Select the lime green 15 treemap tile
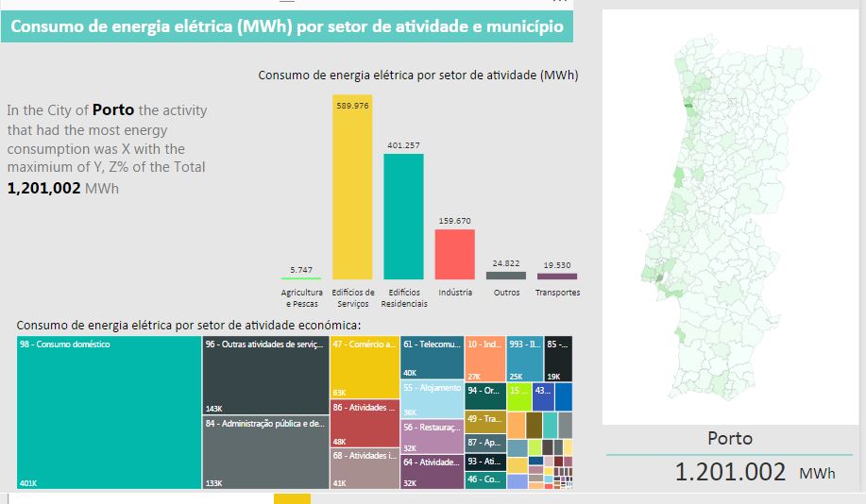The image size is (866, 504). pyautogui.click(x=519, y=397)
